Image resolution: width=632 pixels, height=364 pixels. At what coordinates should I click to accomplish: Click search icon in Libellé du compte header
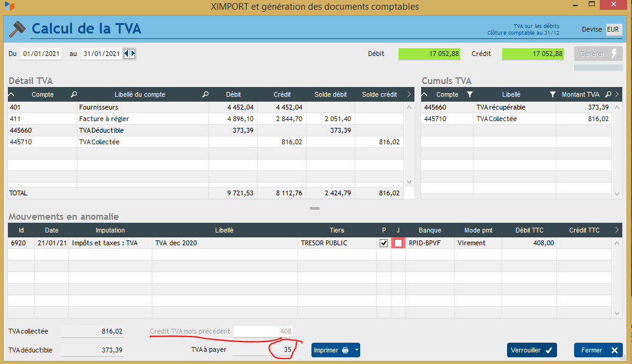205,94
